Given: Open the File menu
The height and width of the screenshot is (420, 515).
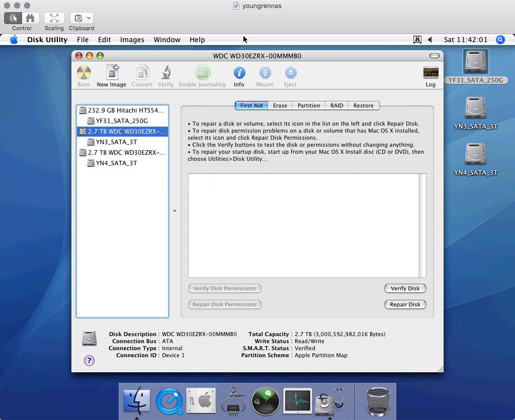Looking at the screenshot, I should [83, 40].
